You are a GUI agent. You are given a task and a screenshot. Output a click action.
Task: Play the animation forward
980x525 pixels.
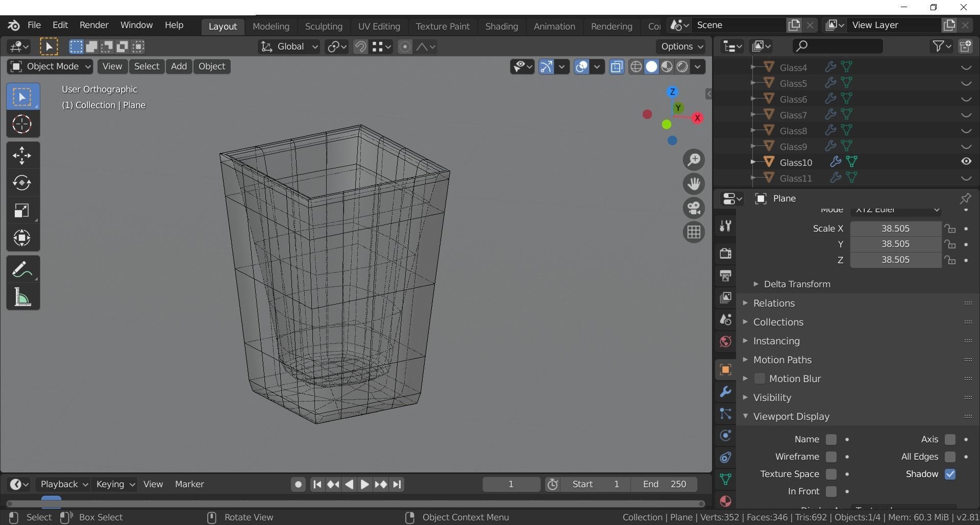click(364, 484)
